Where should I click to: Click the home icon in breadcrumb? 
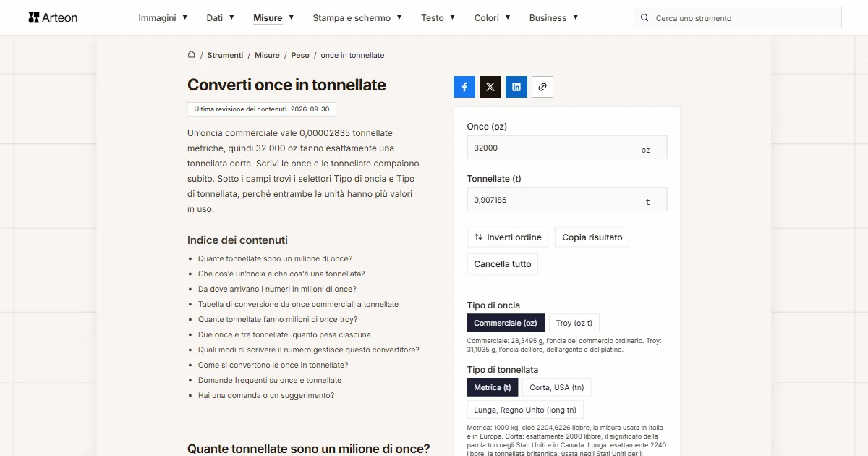pos(192,54)
